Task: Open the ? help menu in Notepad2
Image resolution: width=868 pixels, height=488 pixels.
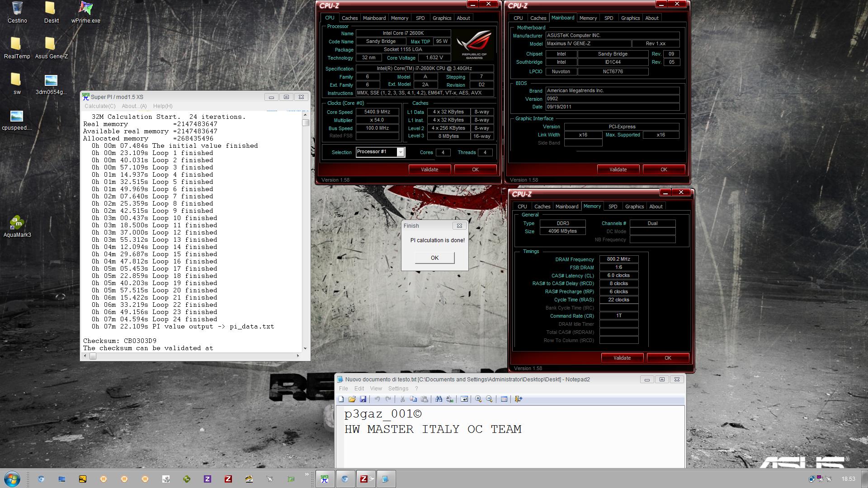Action: pos(416,389)
